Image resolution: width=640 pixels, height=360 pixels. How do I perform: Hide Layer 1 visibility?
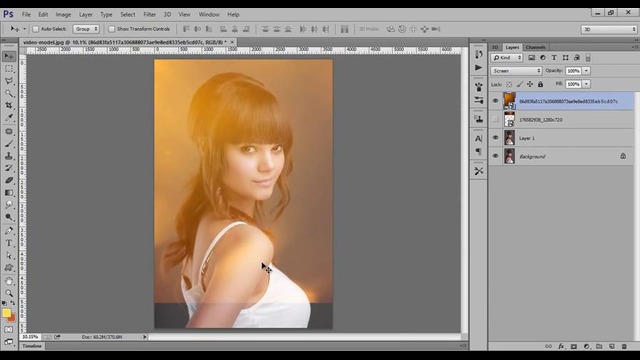tap(496, 138)
